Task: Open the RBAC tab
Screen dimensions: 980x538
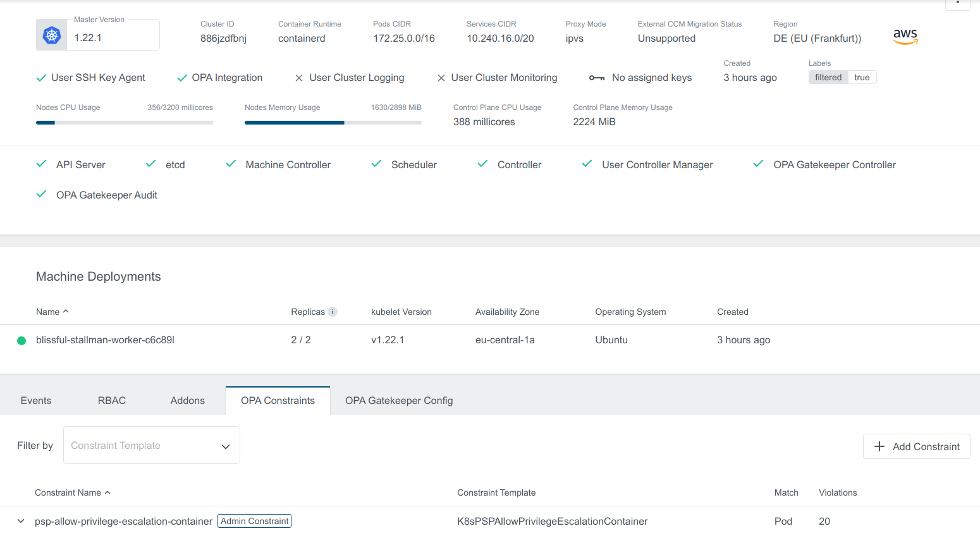Action: pos(111,400)
